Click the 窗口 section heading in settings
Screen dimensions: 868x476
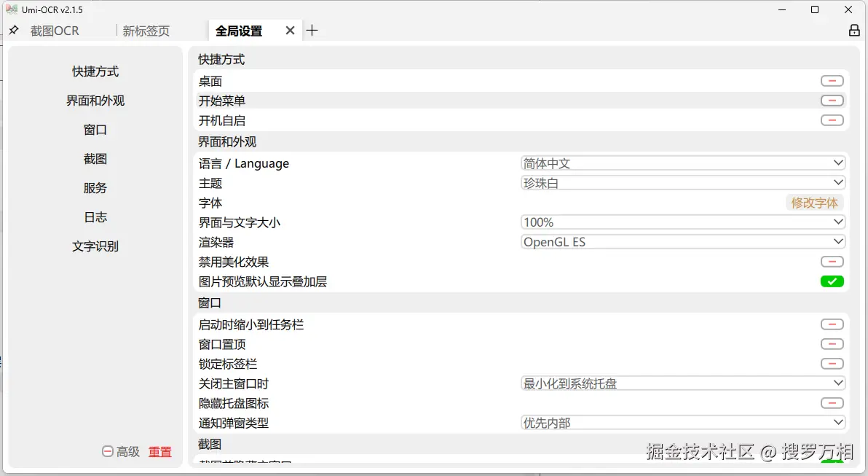(210, 303)
